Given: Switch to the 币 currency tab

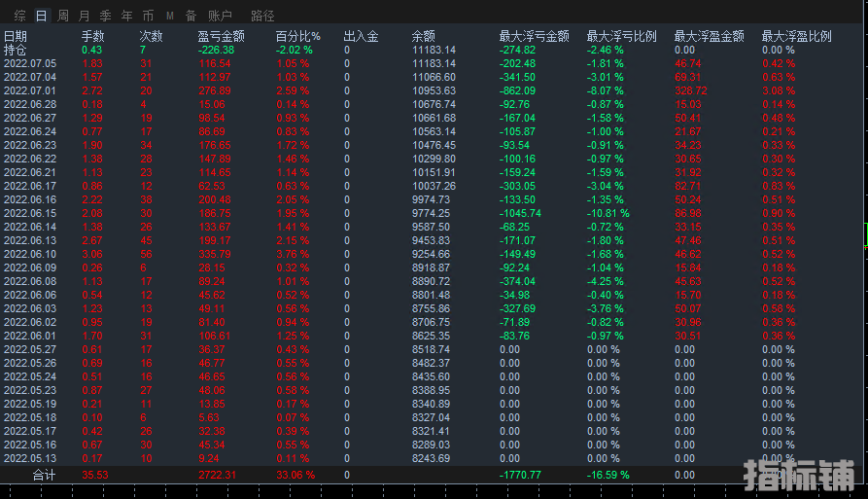Looking at the screenshot, I should point(148,16).
